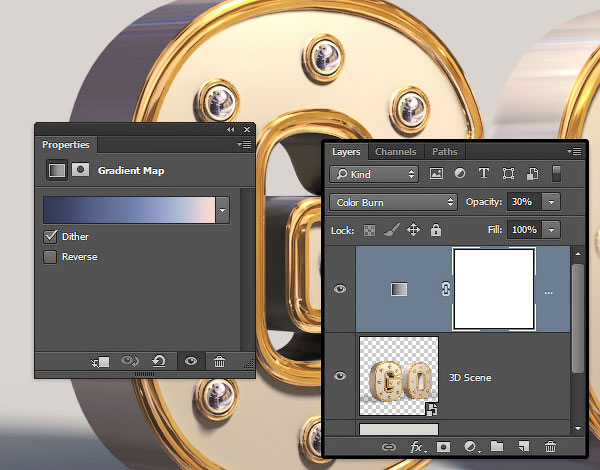Click the lock position icon
600x470 pixels.
pos(413,230)
